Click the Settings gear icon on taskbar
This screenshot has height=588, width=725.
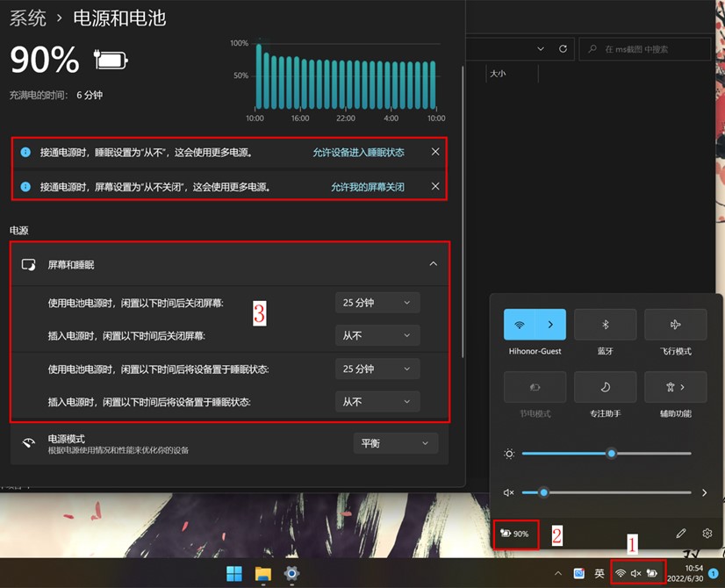291,574
